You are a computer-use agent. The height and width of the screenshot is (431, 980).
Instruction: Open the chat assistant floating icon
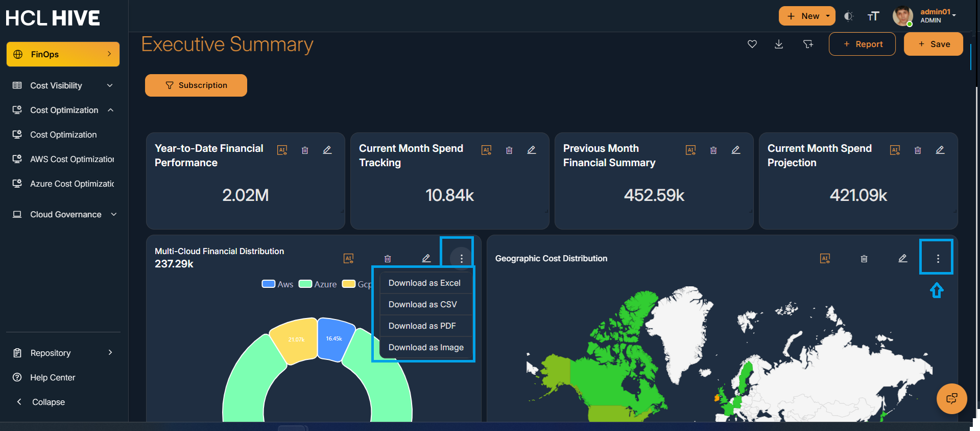tap(951, 398)
